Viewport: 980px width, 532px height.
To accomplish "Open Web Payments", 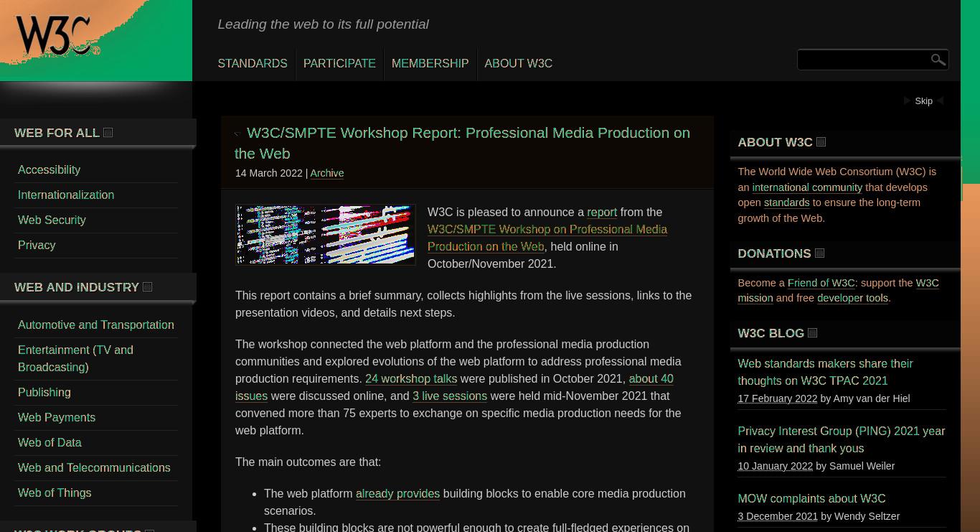I will point(57,418).
